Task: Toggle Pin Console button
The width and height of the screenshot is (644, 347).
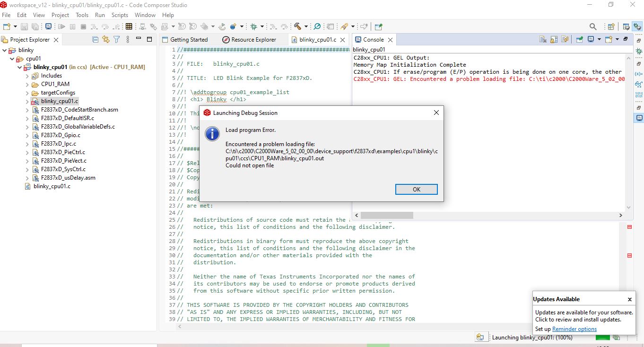Action: 579,40
